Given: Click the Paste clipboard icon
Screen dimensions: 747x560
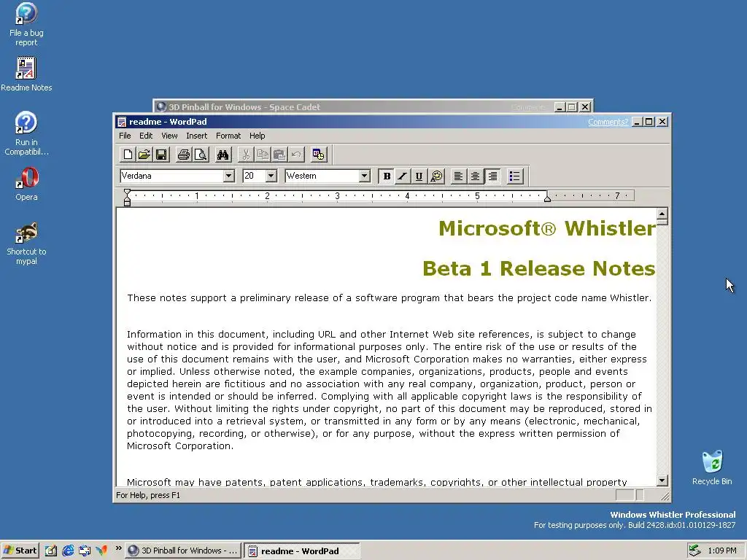Looking at the screenshot, I should [x=279, y=155].
